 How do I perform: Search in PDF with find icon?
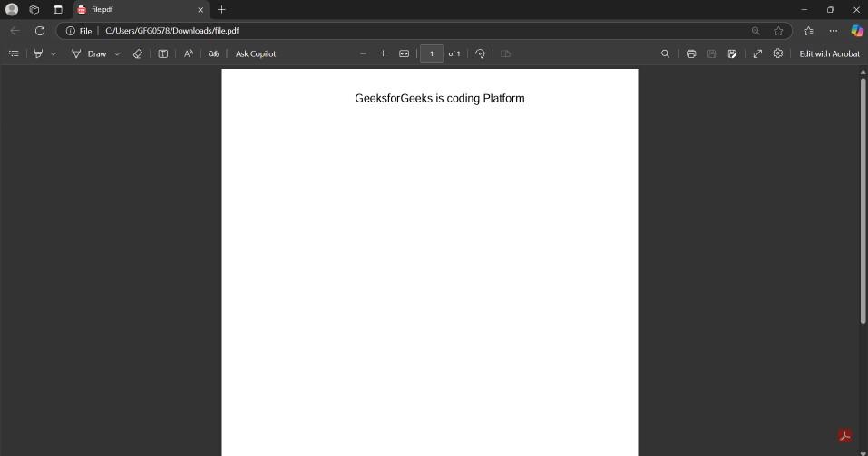click(666, 53)
